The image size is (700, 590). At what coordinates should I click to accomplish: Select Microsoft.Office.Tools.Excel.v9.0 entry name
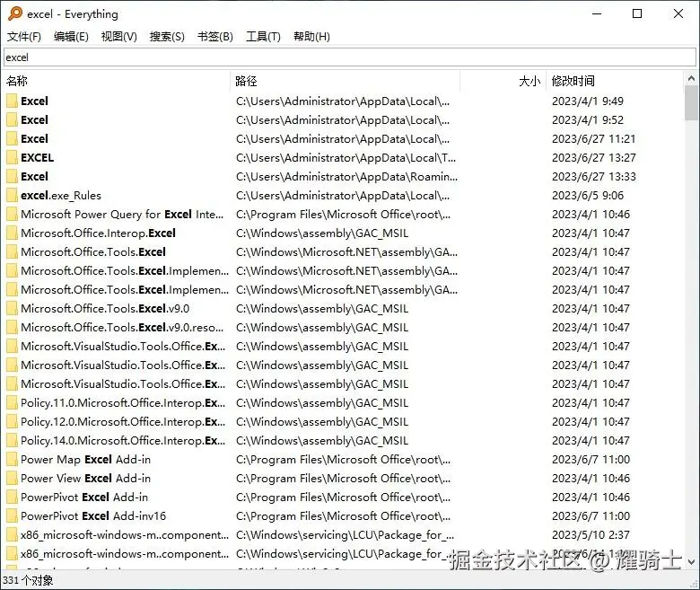tap(105, 309)
